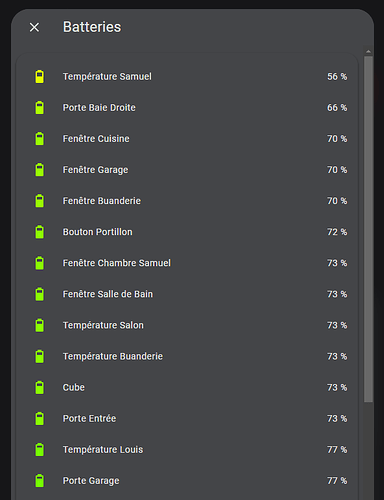Screen dimensions: 384x500
Task: Click the vertical scrollbar thumb
Action: point(368,229)
